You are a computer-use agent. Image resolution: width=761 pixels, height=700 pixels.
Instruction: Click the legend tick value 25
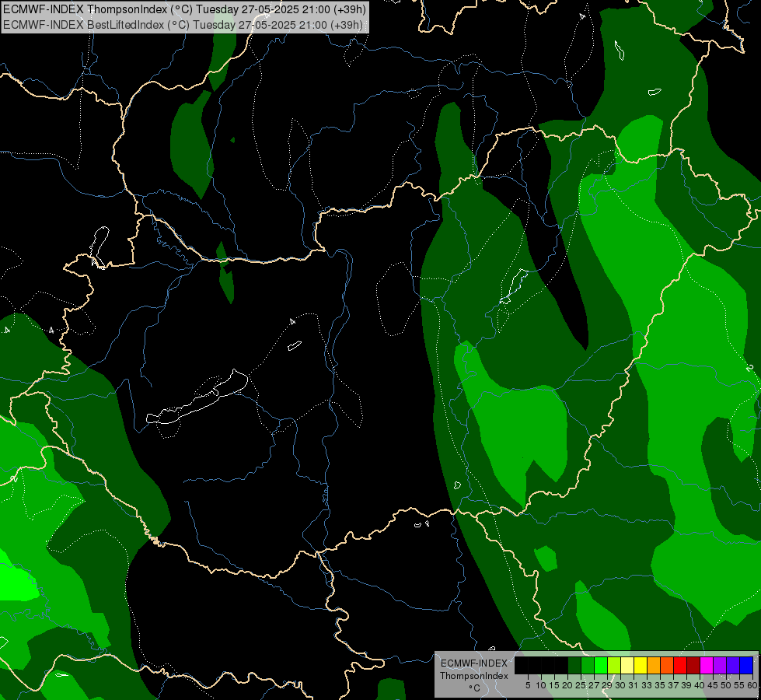coord(581,685)
